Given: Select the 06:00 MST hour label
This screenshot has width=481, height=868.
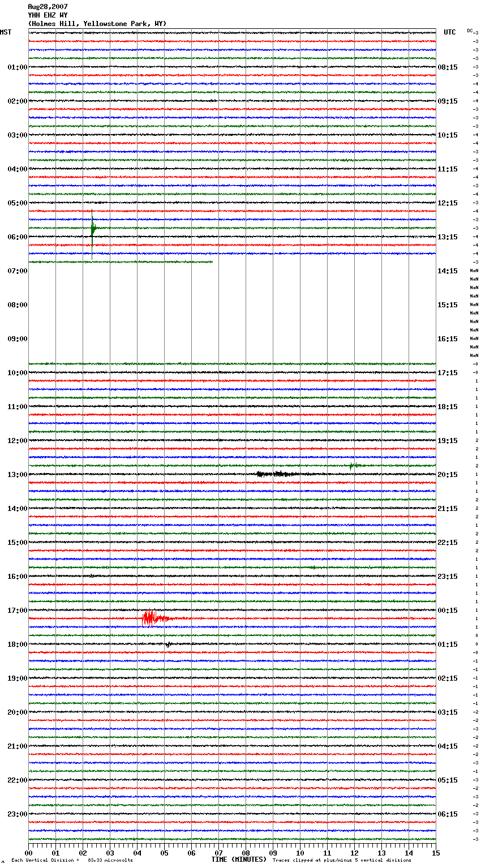Looking at the screenshot, I should point(18,237).
